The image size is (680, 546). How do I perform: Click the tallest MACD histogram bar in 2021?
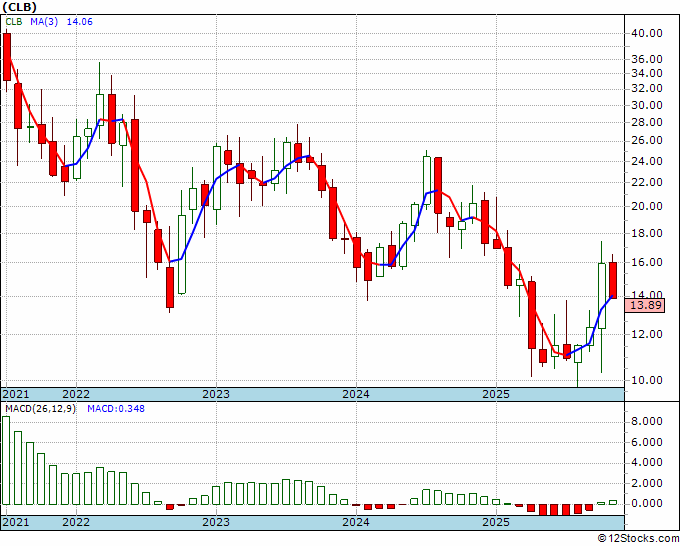pos(6,460)
